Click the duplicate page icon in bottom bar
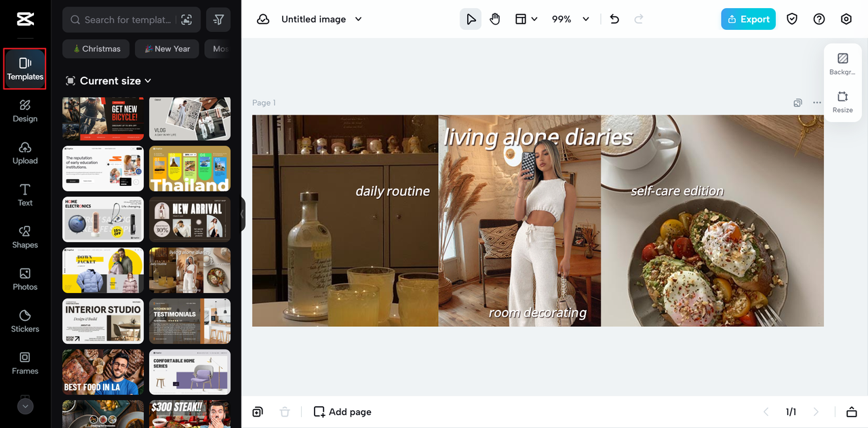Viewport: 868px width, 428px height. click(x=258, y=412)
